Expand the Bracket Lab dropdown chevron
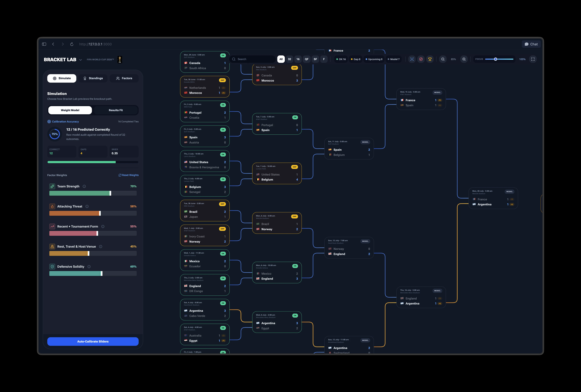Image resolution: width=581 pixels, height=392 pixels. (81, 60)
